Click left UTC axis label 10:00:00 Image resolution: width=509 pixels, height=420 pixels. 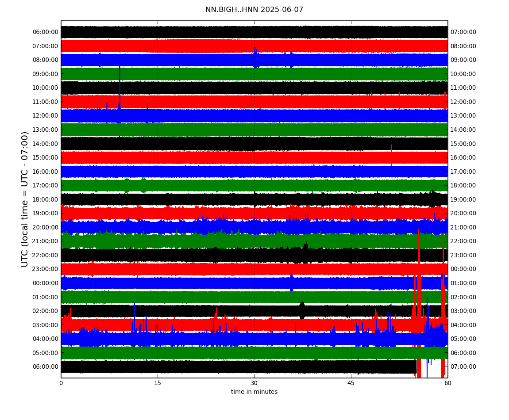(46, 88)
